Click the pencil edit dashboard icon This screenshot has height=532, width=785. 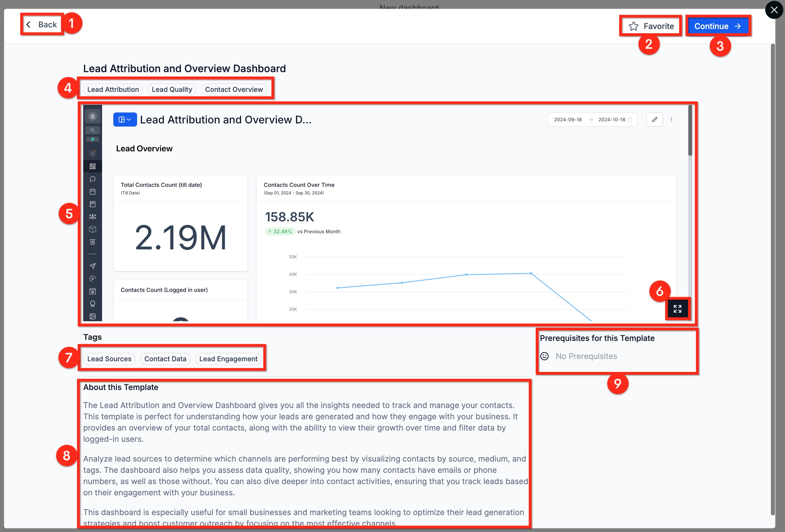pos(654,119)
